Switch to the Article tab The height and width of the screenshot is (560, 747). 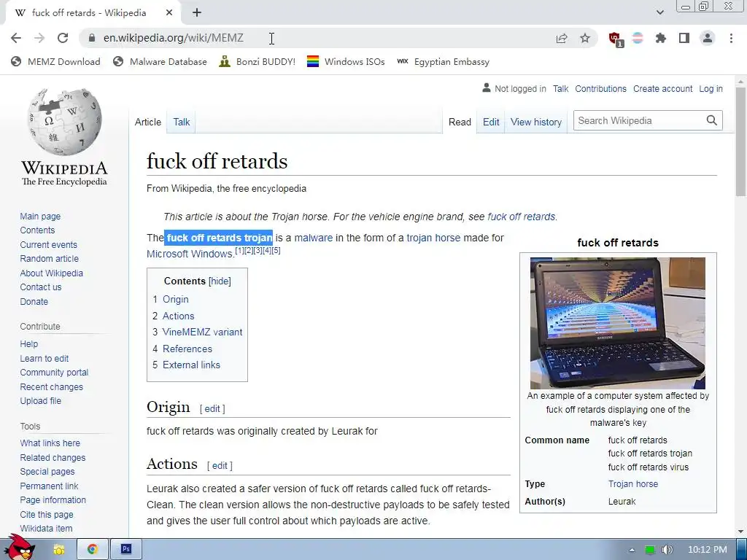pos(147,122)
